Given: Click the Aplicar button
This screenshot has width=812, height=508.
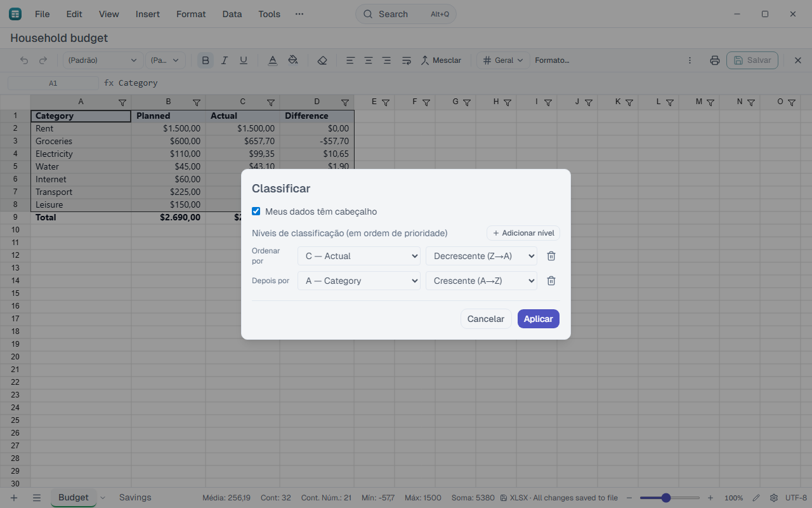Looking at the screenshot, I should point(539,319).
